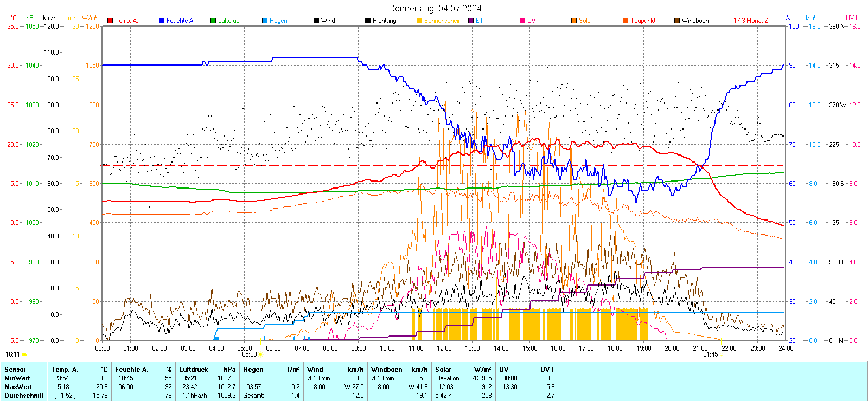Click the Richtung legend label

tap(384, 21)
